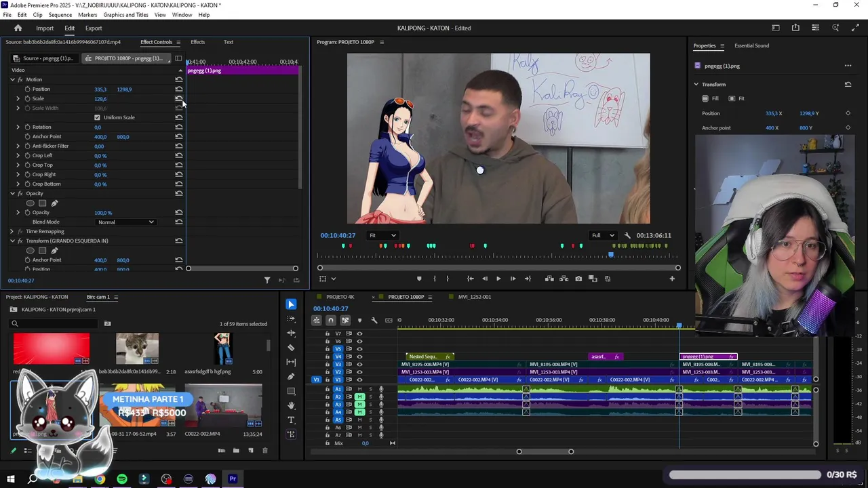Select the Slip tool

(x=291, y=362)
